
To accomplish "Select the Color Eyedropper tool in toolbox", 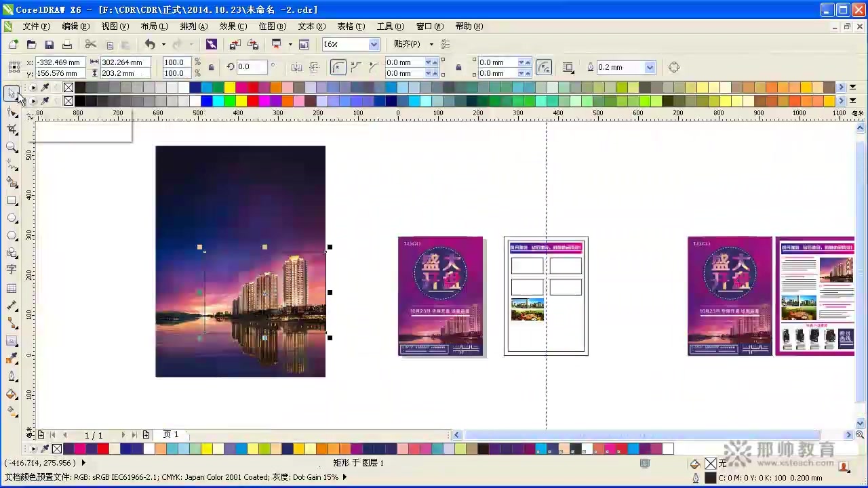I will pos(12,359).
